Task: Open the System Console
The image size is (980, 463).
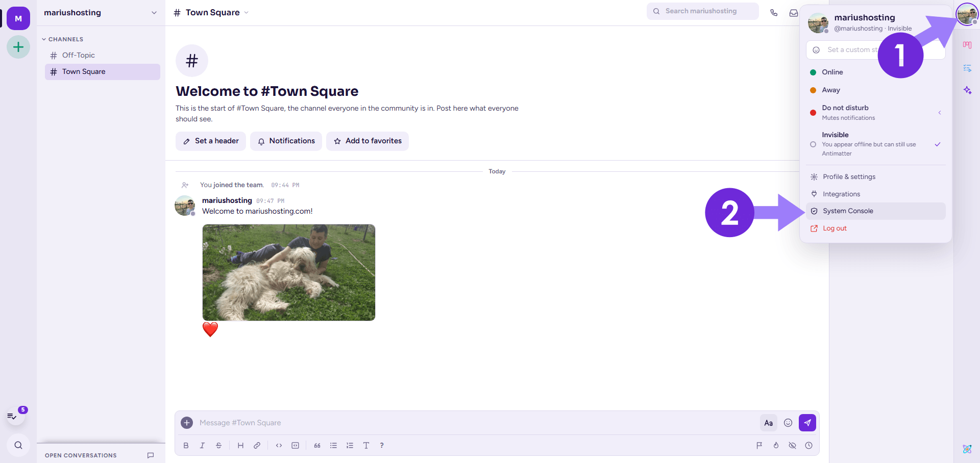Action: [876, 211]
